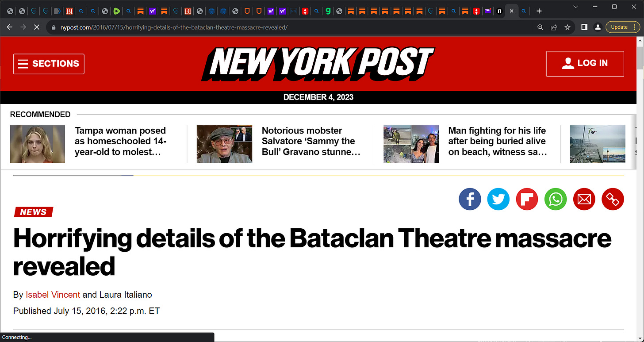Close the currently active tab

(x=512, y=11)
